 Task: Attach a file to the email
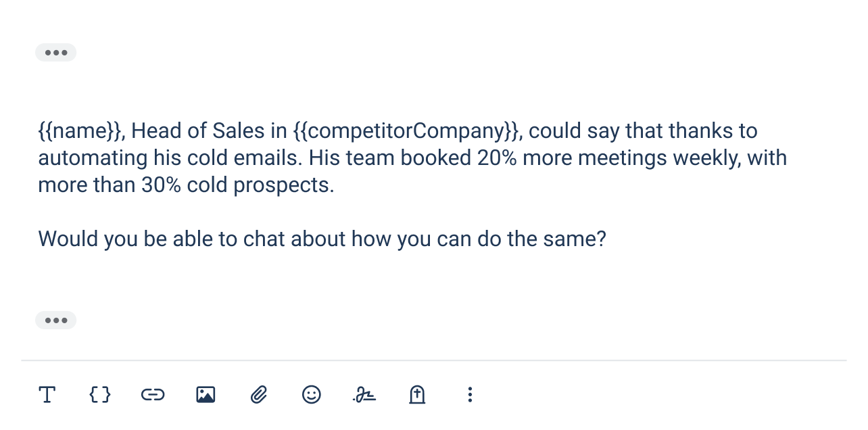click(x=259, y=395)
